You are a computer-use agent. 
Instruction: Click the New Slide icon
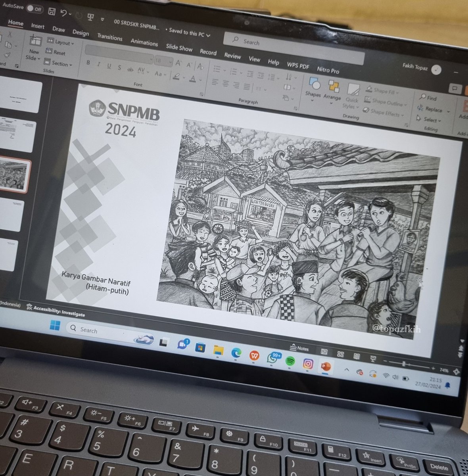(35, 41)
